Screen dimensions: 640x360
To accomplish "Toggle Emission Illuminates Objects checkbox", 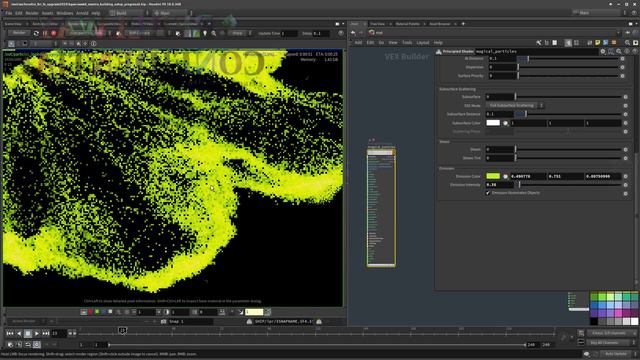I will coord(488,193).
